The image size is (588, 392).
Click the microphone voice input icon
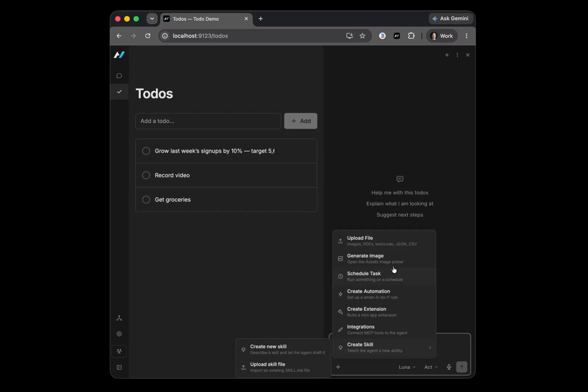click(449, 367)
